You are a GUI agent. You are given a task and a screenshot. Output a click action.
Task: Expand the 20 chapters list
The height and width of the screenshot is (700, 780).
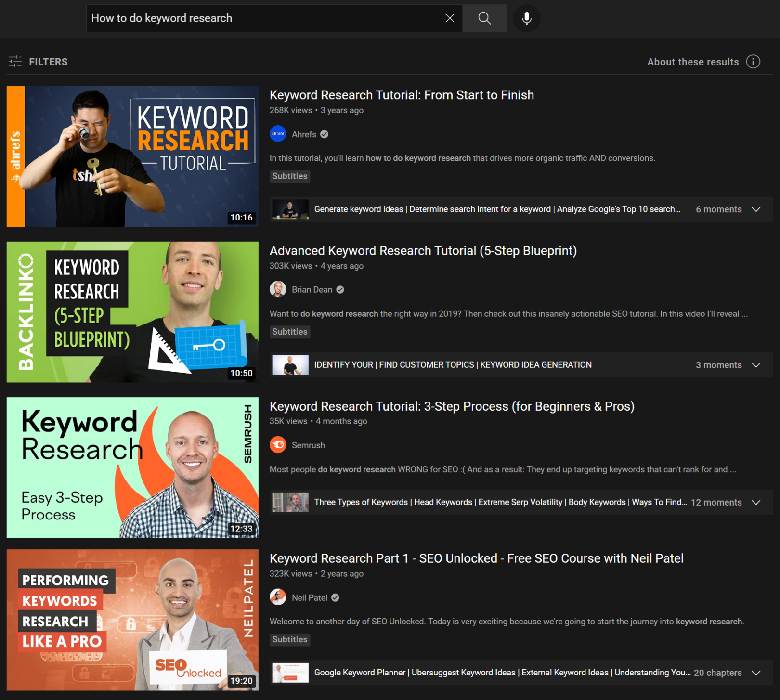[756, 673]
